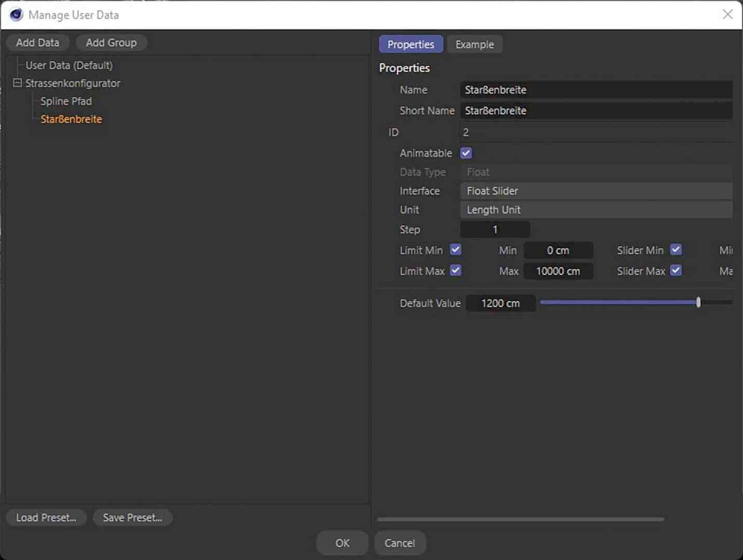Click into the Max value field showing 10000 cm

(x=558, y=271)
